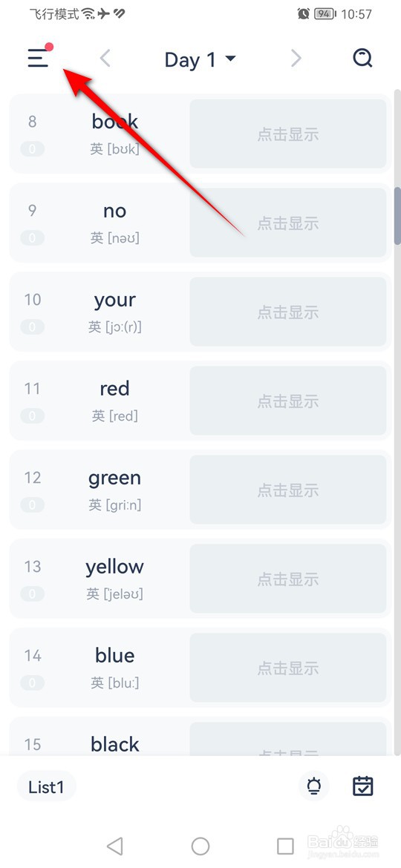Tap Android back navigation triangle

(x=114, y=846)
